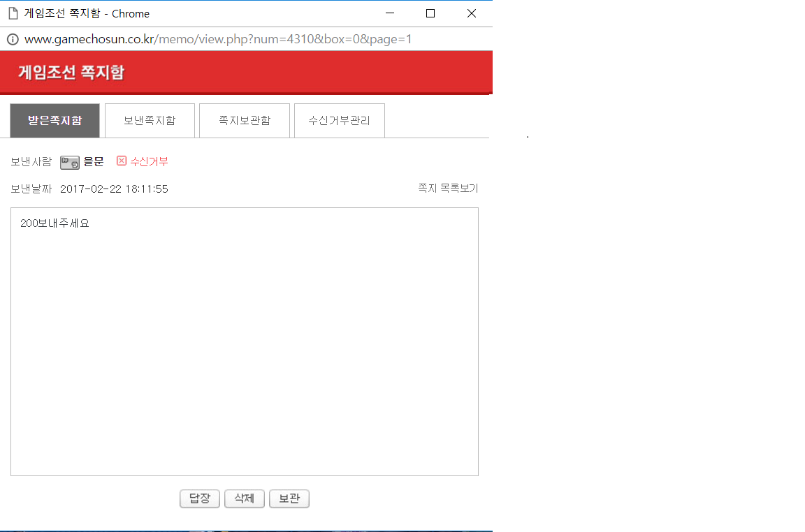Click the 게임조선 쪽지함 header title
The image size is (805, 532).
(71, 73)
